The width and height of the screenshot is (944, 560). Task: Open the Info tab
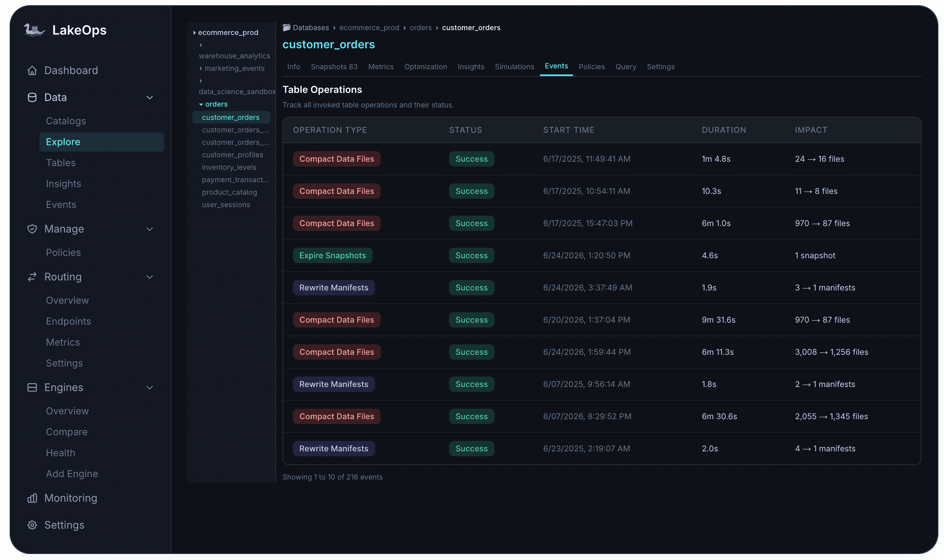coord(294,67)
